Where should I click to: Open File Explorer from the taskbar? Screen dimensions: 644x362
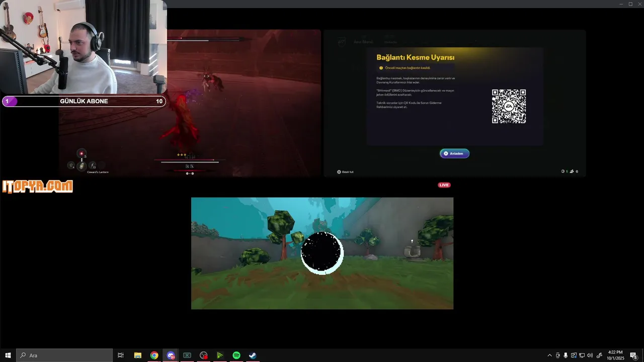tap(137, 355)
